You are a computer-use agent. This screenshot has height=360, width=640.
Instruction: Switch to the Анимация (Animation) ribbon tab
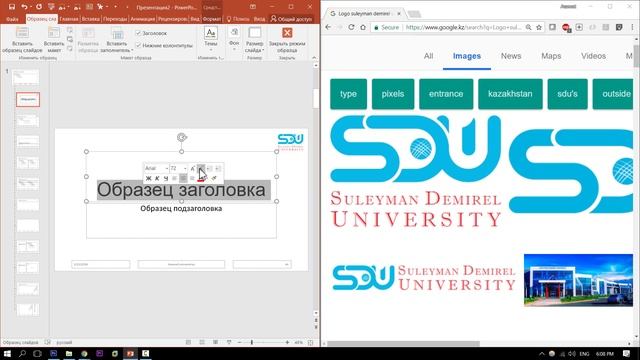pyautogui.click(x=143, y=19)
